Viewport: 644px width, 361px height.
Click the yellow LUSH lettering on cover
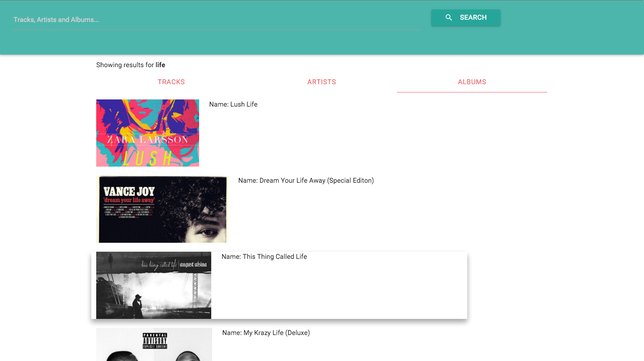148,158
